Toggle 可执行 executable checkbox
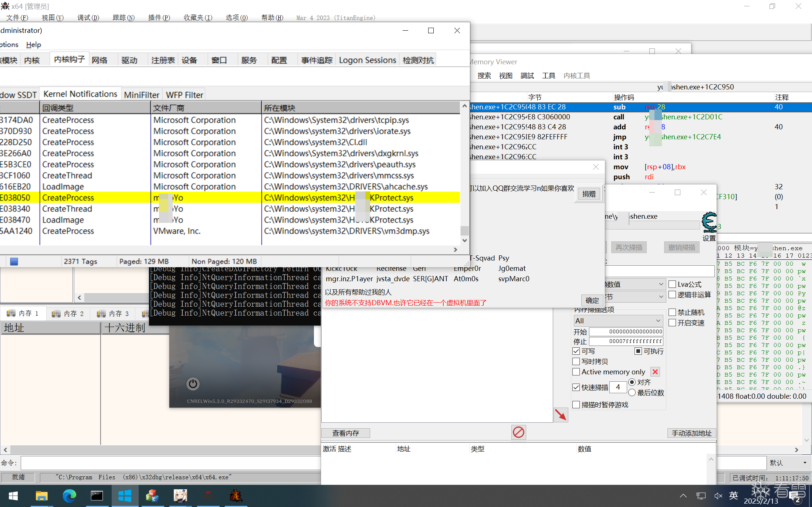The height and width of the screenshot is (507, 812). (638, 351)
